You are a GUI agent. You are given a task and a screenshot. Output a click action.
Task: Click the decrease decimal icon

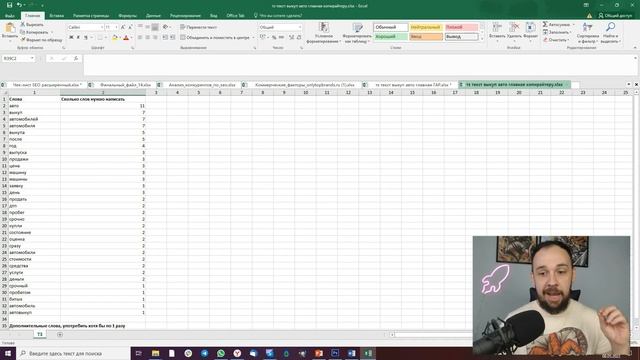pyautogui.click(x=299, y=37)
